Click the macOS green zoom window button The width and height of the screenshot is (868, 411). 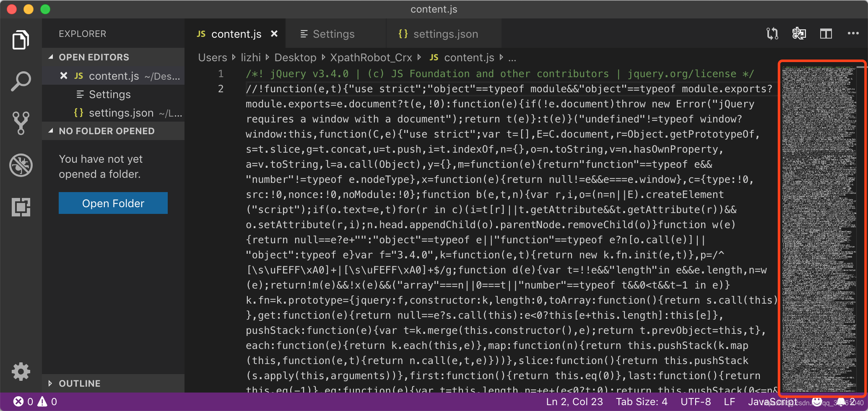tap(45, 9)
